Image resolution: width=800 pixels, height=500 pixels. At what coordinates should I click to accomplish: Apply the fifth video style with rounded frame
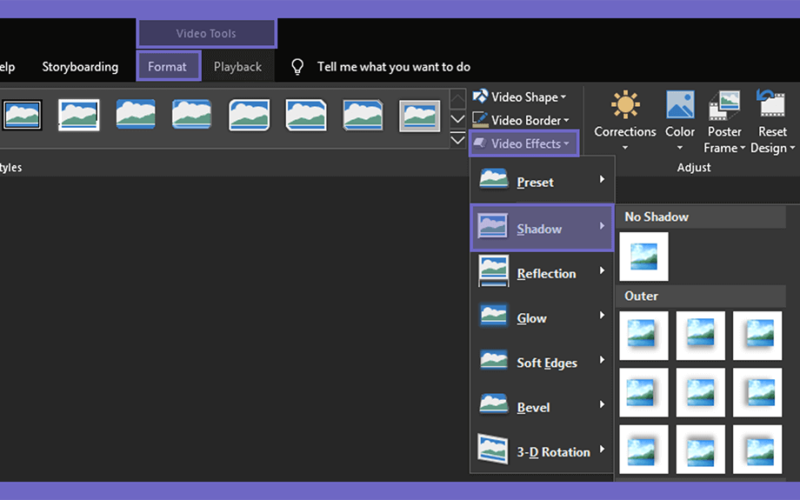click(249, 115)
